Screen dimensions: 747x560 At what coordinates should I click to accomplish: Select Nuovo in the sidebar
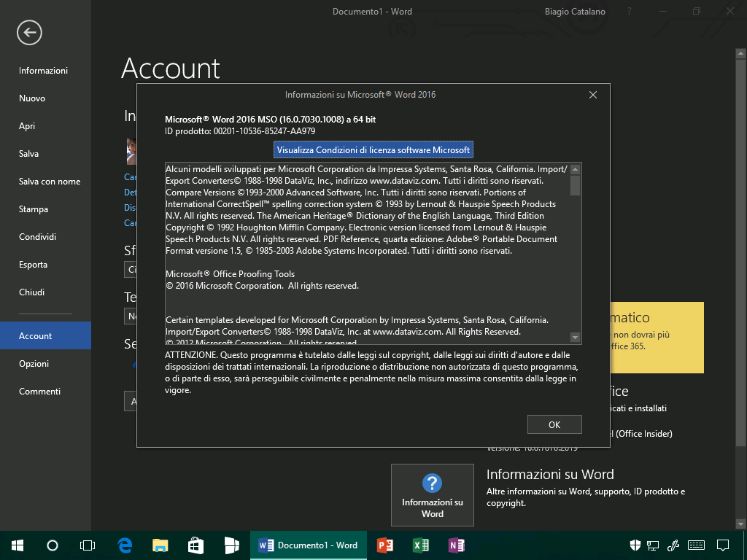pyautogui.click(x=32, y=98)
